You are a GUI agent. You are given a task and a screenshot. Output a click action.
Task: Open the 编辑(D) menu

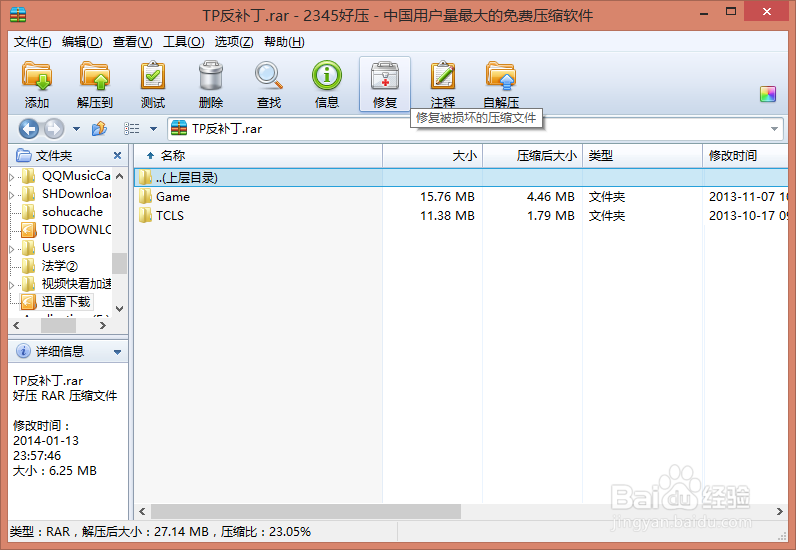82,42
